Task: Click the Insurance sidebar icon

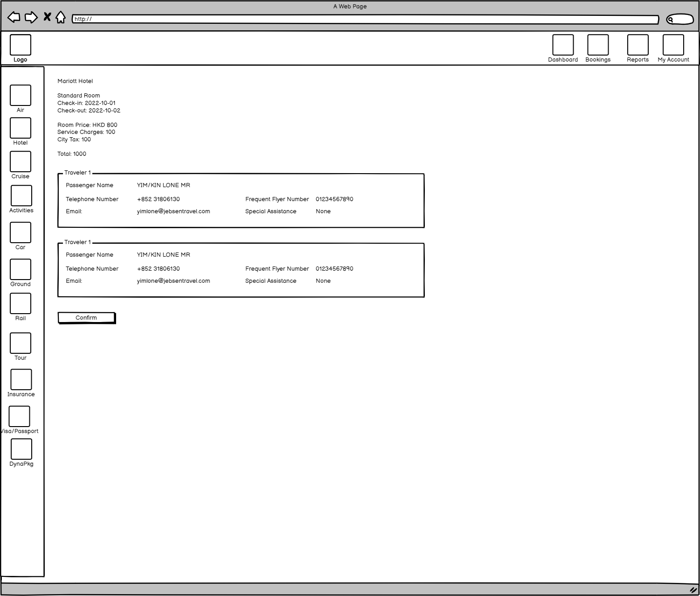Action: [21, 379]
